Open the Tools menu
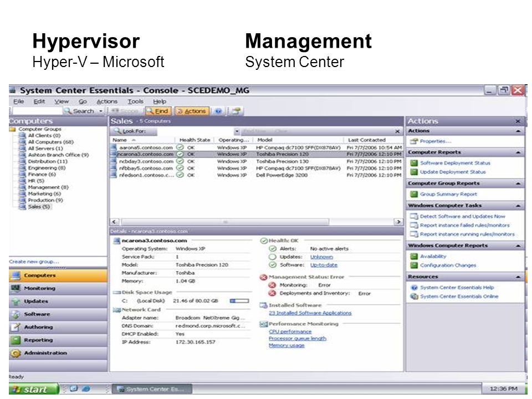 (135, 101)
